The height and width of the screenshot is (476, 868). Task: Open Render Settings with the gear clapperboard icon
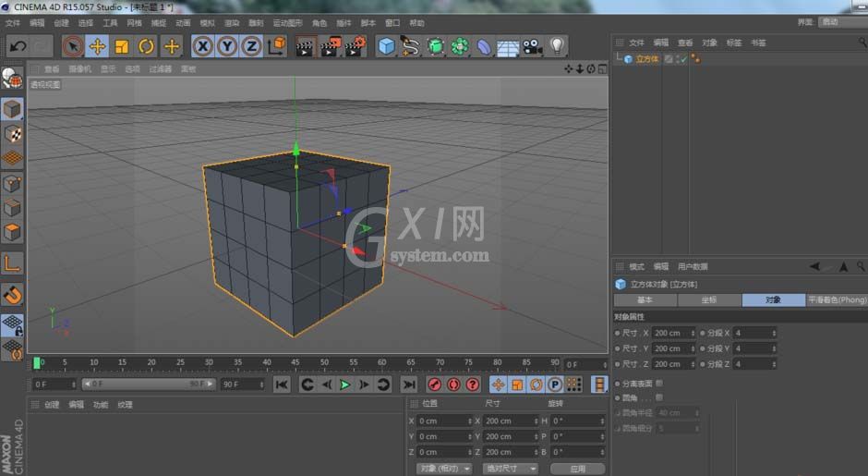[356, 46]
